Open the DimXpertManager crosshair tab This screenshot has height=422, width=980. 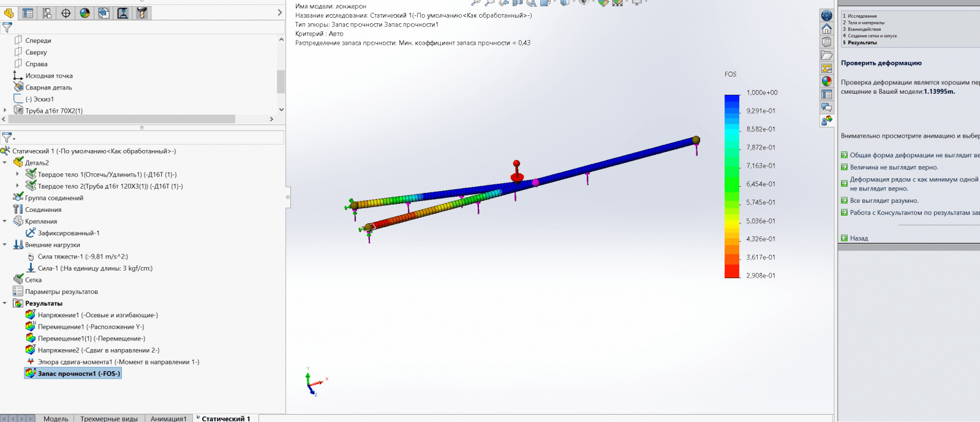tap(66, 13)
